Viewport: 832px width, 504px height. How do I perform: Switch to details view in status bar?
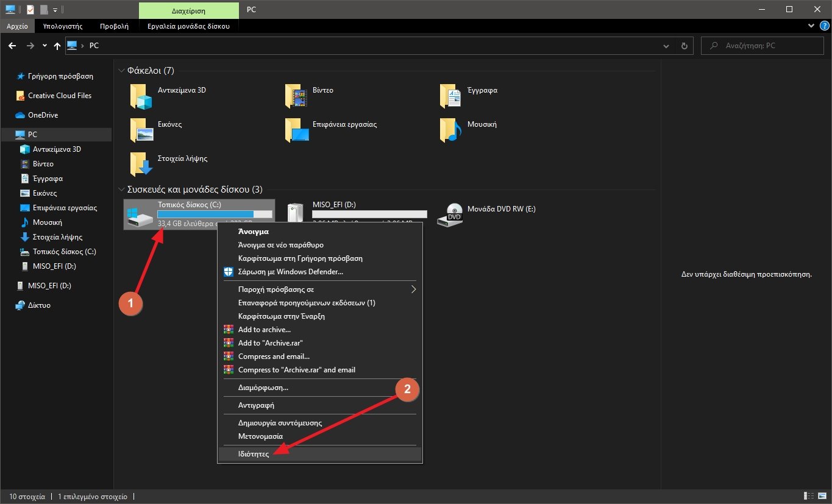(809, 497)
